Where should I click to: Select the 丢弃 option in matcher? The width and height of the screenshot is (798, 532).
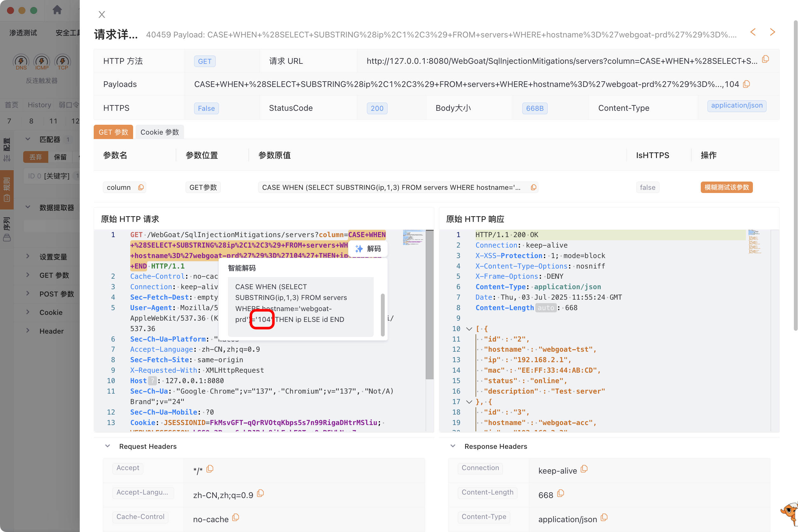click(x=36, y=157)
